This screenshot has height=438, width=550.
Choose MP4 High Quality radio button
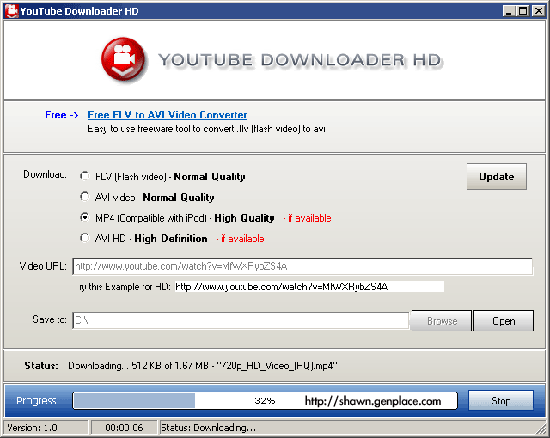click(85, 217)
